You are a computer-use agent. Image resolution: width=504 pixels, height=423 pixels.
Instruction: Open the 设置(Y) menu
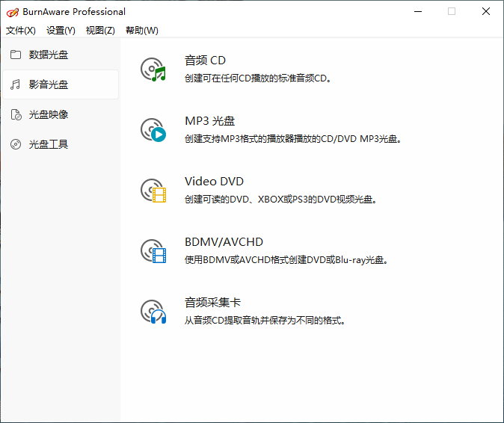coord(61,31)
